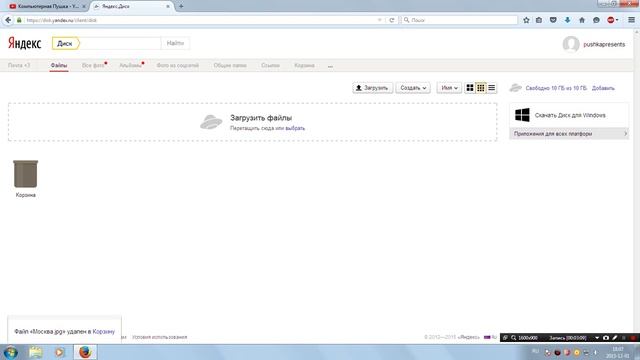This screenshot has width=640, height=360.
Task: Open the Adblock red icon menu
Action: (612, 20)
